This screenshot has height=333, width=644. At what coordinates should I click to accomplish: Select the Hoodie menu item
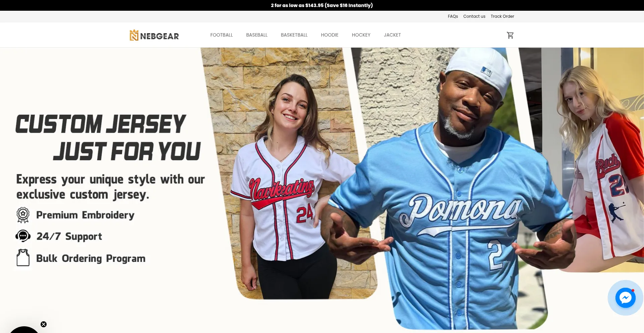click(329, 35)
